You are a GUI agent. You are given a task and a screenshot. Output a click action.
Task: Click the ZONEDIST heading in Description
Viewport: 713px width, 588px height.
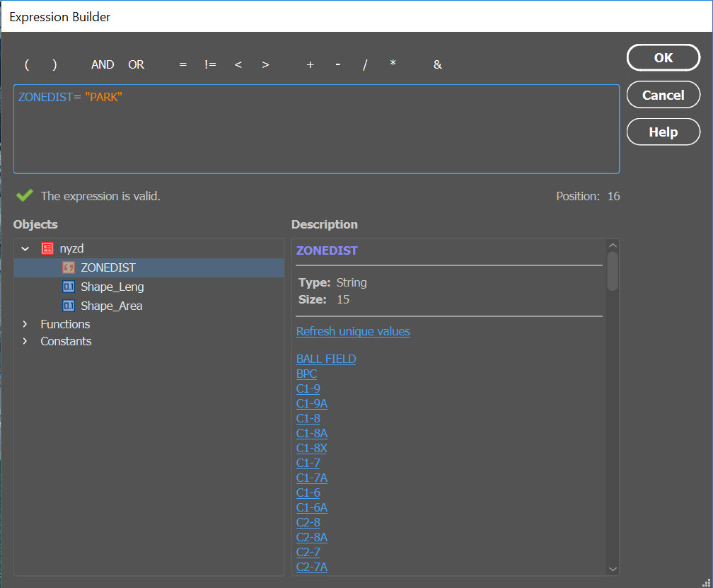point(327,251)
